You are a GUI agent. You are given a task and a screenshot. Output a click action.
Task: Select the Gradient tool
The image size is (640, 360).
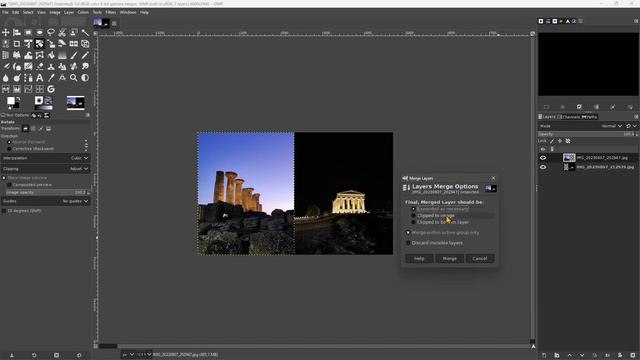(62, 55)
